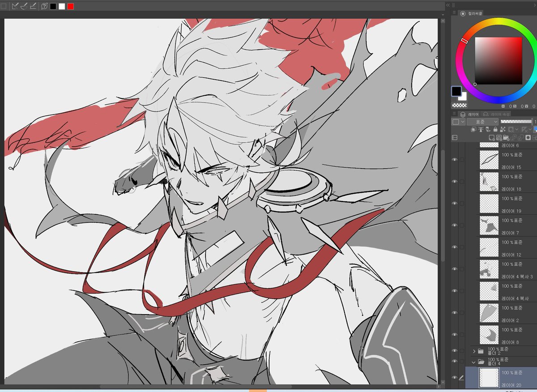Select layer named 레이어 12
The height and width of the screenshot is (392, 537).
[511, 255]
